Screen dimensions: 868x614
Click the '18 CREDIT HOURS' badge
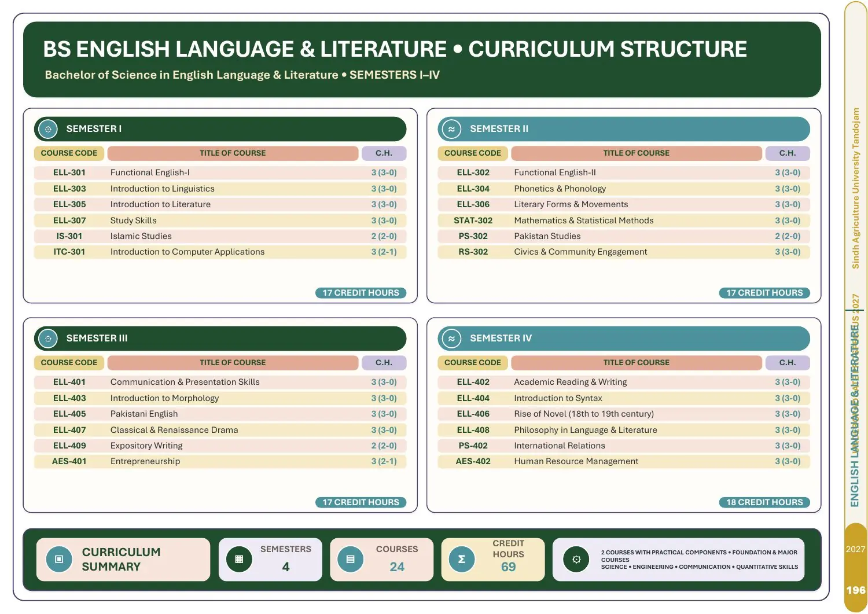[x=764, y=502]
